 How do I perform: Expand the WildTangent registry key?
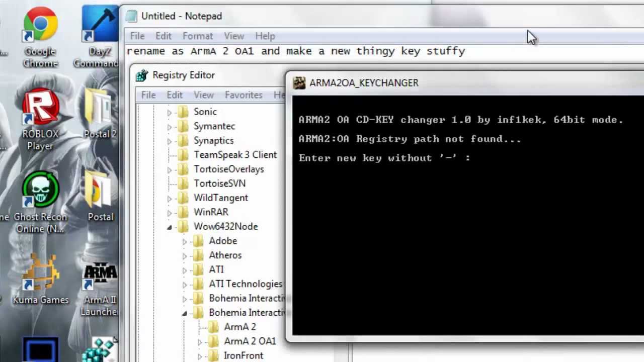coord(170,199)
